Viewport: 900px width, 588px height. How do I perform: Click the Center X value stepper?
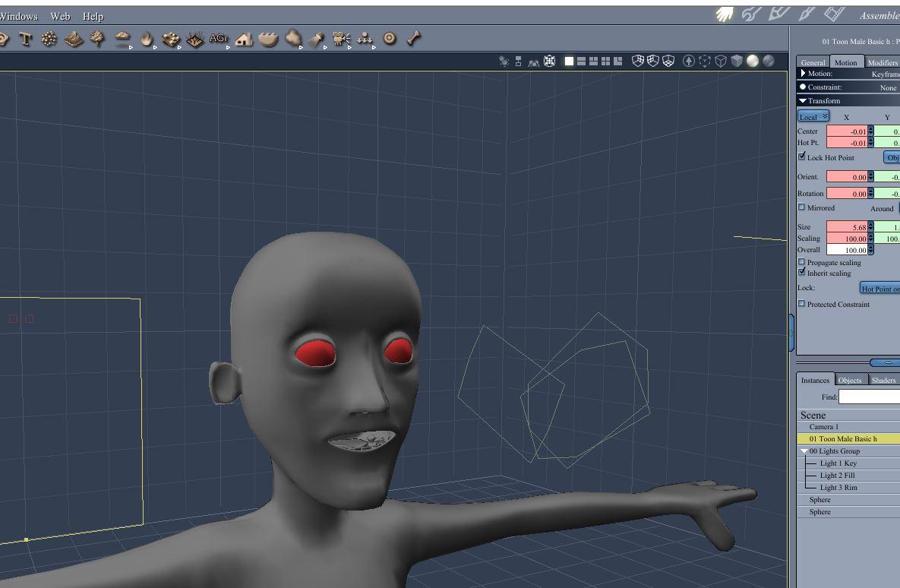(x=870, y=131)
